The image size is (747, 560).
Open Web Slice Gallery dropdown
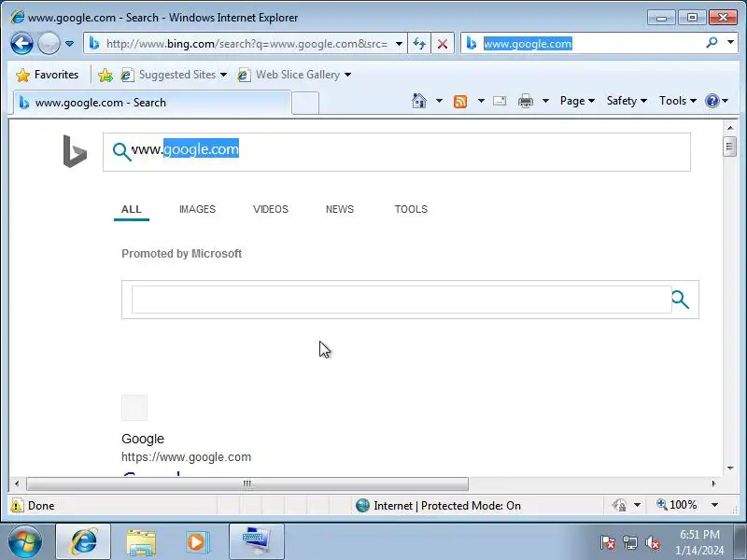pos(294,75)
